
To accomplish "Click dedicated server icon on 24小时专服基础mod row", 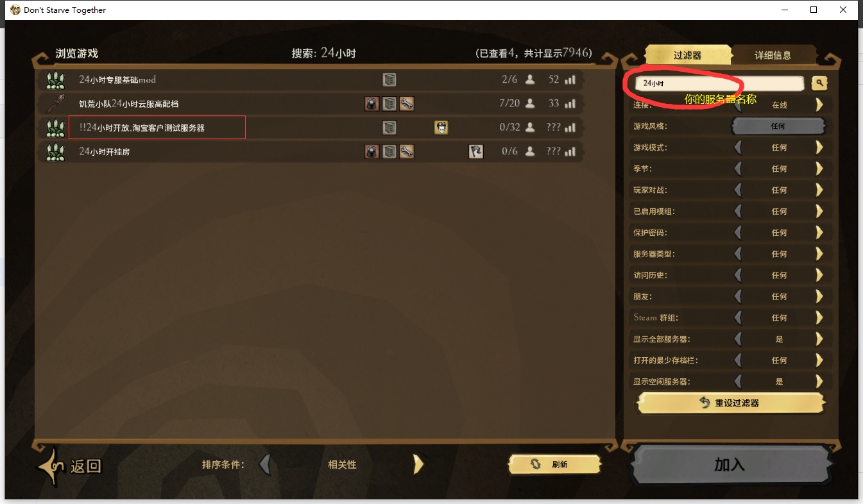I will pos(389,80).
